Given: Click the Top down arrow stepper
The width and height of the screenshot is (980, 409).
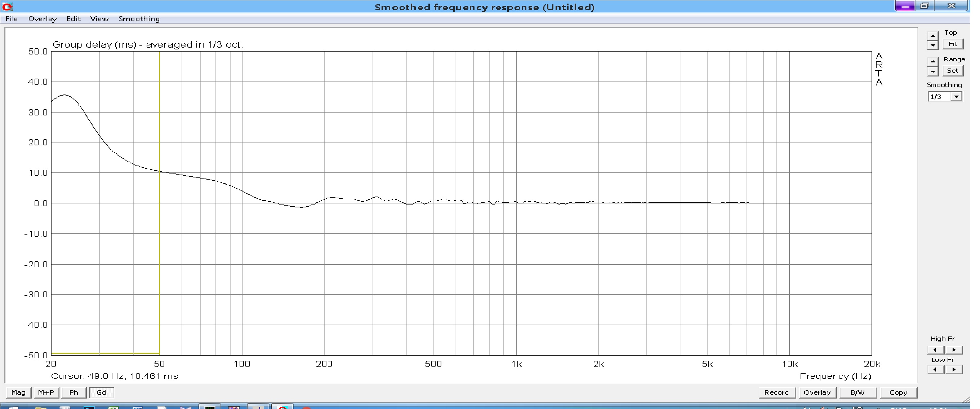Looking at the screenshot, I should coord(932,45).
